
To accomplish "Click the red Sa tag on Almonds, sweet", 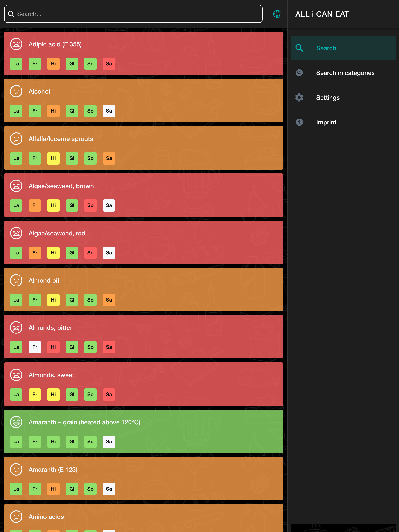I will [x=109, y=394].
